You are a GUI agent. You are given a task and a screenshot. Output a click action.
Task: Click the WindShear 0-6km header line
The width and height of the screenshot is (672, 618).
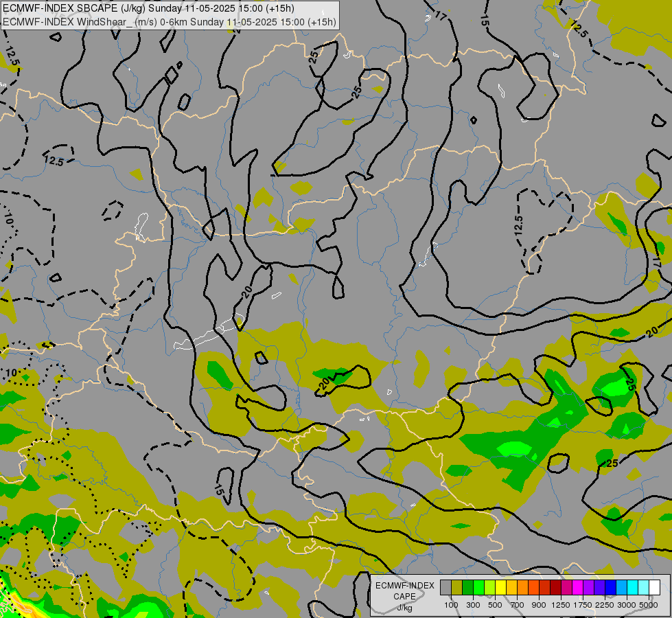point(170,22)
